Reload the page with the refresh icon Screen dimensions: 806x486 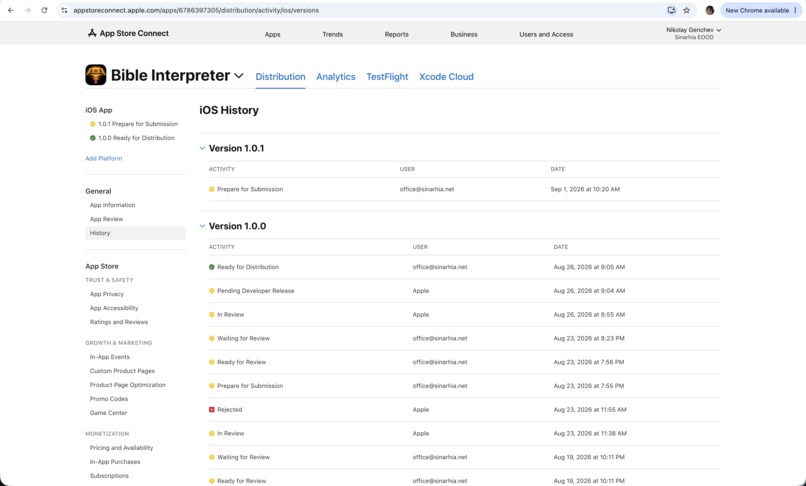[x=44, y=10]
